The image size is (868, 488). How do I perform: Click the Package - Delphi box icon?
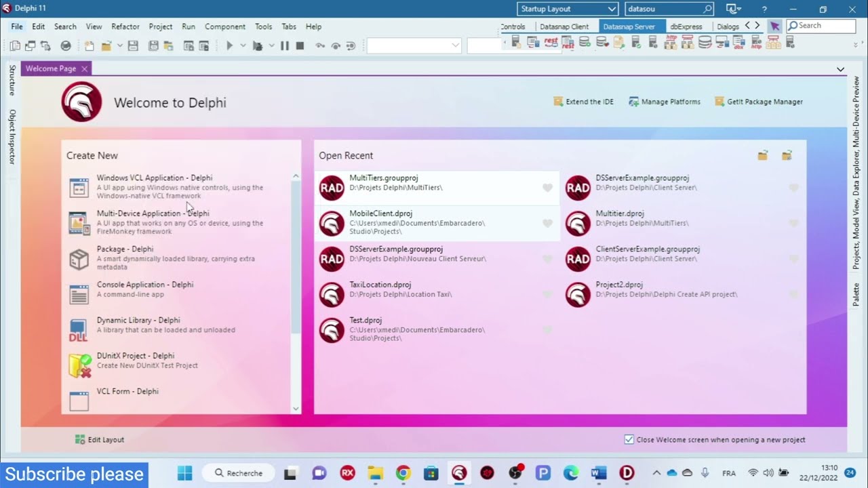click(x=79, y=259)
